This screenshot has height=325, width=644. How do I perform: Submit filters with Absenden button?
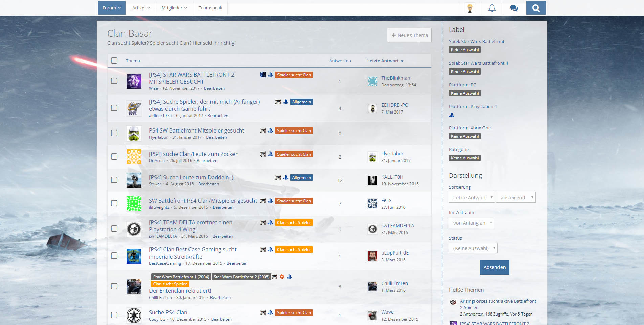coord(494,267)
